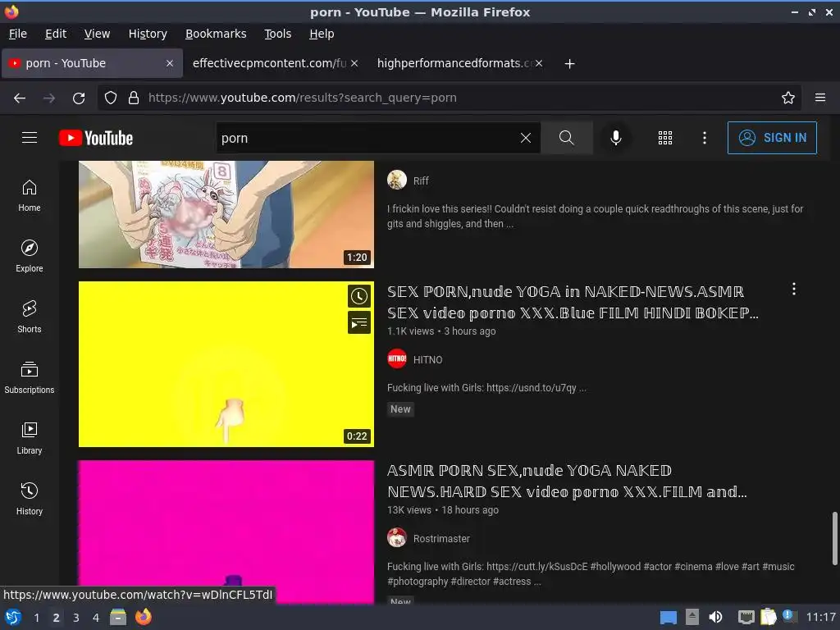Go to the YouTube logo homepage
This screenshot has height=630, width=840.
(x=96, y=138)
